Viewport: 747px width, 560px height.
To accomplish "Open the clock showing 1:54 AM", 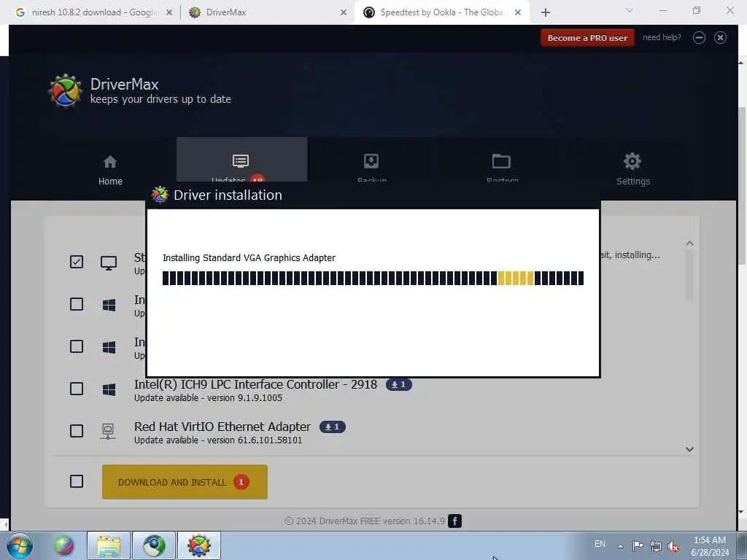I will click(x=710, y=545).
